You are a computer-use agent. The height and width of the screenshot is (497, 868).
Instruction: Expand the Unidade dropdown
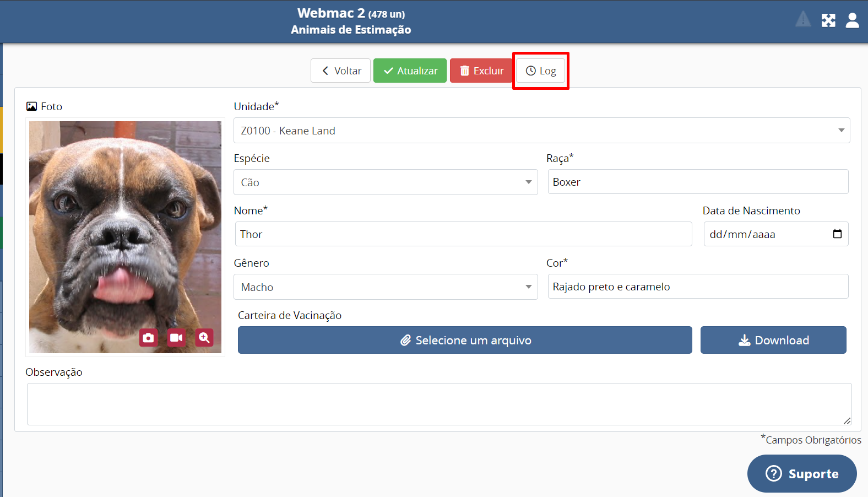pyautogui.click(x=541, y=131)
